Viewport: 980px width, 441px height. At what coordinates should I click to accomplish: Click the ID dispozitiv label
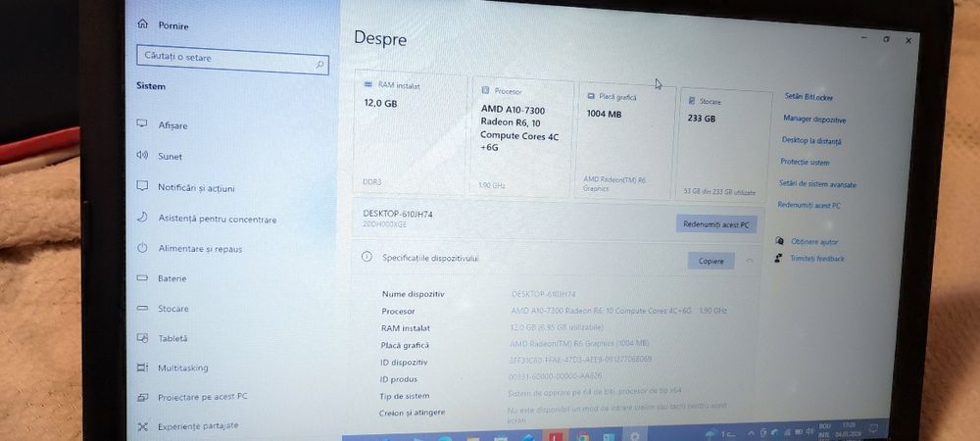pyautogui.click(x=404, y=362)
